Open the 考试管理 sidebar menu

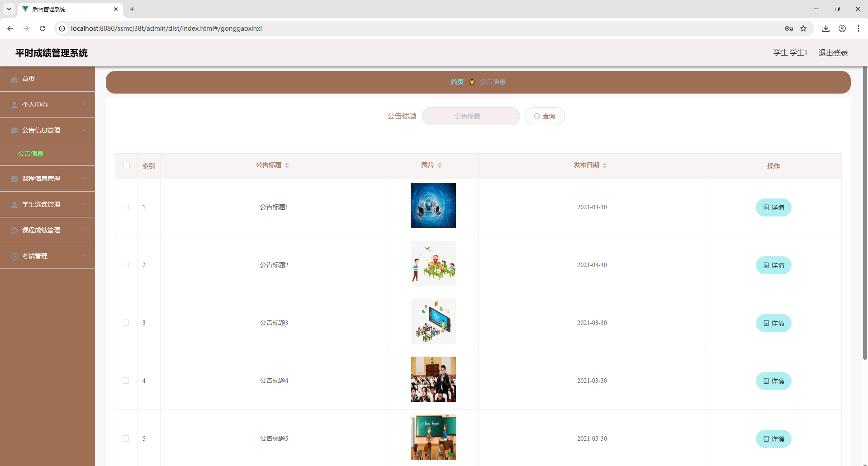click(47, 256)
